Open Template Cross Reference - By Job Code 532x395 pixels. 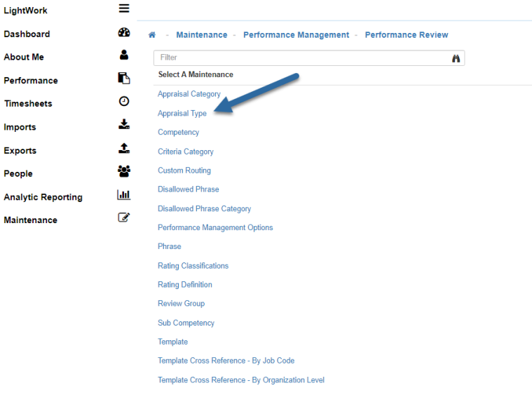(226, 361)
